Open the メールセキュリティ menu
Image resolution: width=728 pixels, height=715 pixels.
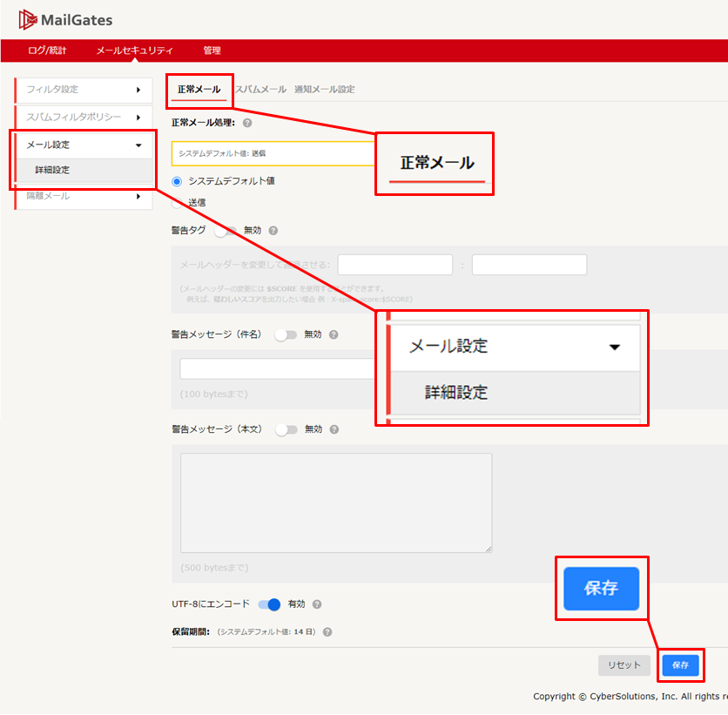point(135,51)
